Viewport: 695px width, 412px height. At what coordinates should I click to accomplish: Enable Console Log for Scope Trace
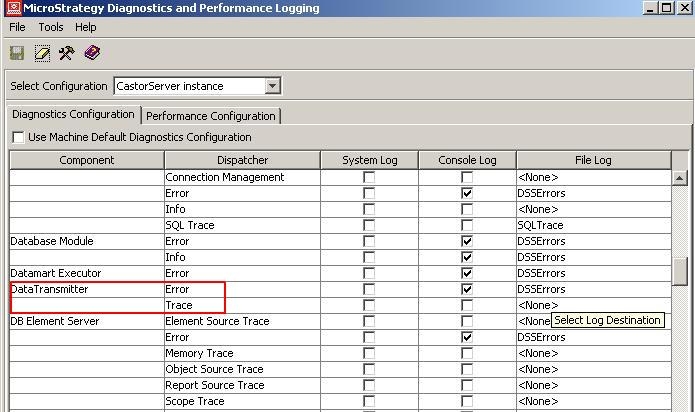click(x=467, y=401)
